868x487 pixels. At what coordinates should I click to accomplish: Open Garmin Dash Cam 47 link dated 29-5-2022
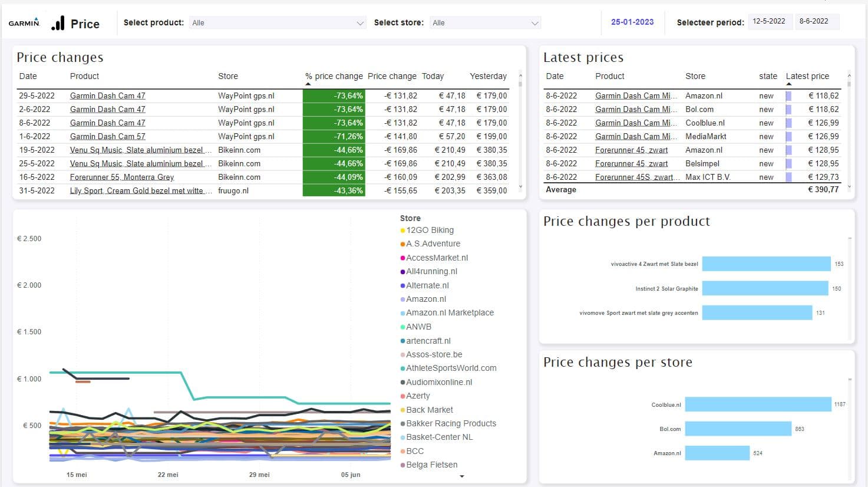coord(107,96)
